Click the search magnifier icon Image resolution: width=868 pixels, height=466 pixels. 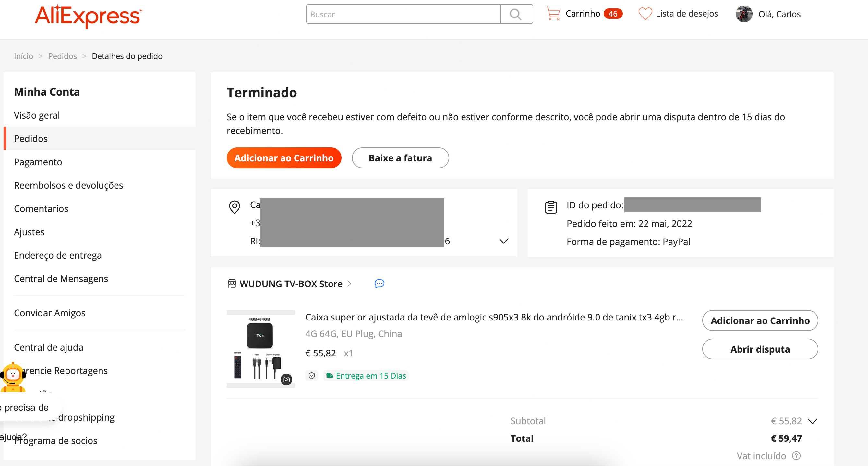coord(515,14)
